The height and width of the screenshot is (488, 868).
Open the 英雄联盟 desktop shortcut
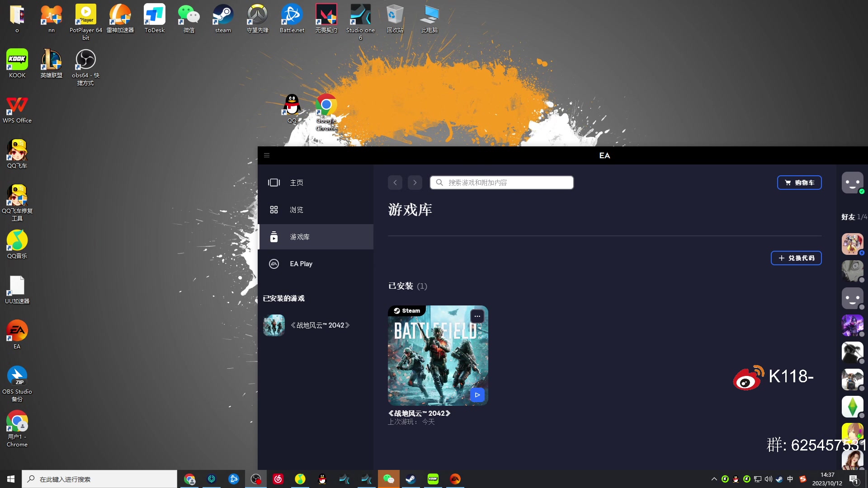point(52,63)
